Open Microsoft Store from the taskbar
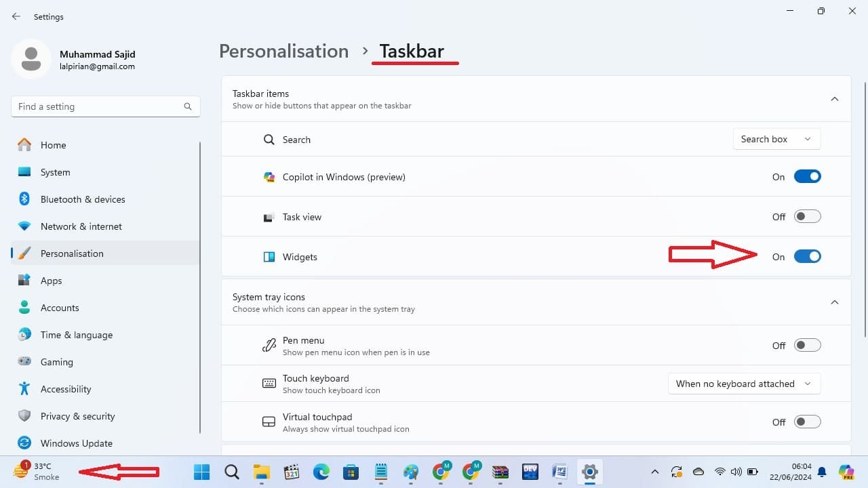 351,472
